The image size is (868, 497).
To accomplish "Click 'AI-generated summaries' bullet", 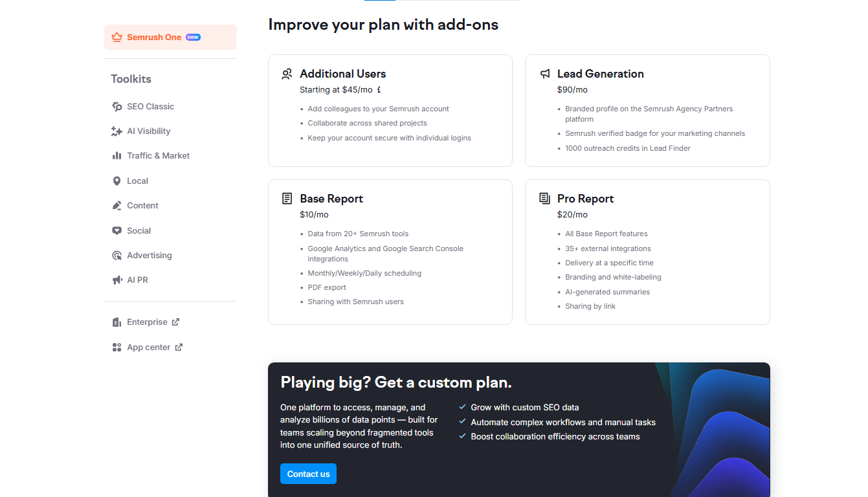I will 607,292.
